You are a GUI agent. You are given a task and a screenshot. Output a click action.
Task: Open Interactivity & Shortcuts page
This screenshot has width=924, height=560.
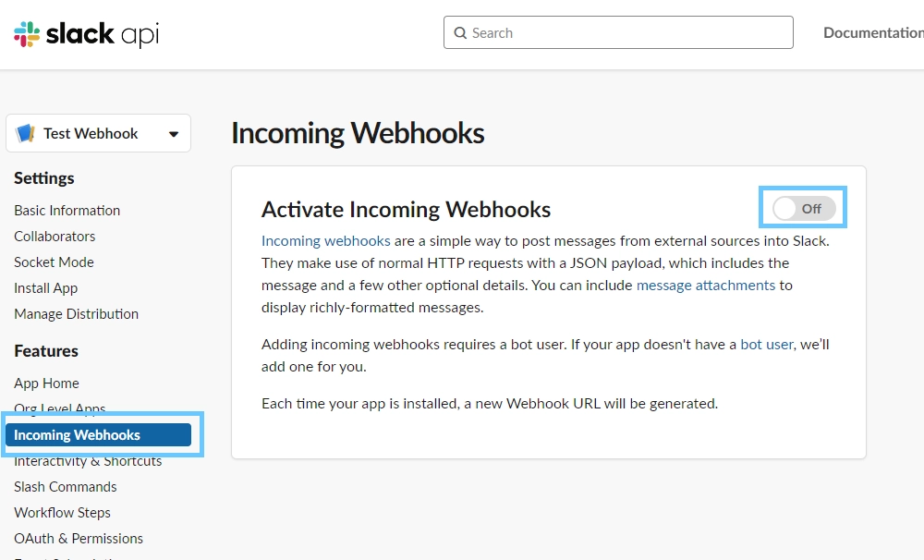[x=88, y=461]
